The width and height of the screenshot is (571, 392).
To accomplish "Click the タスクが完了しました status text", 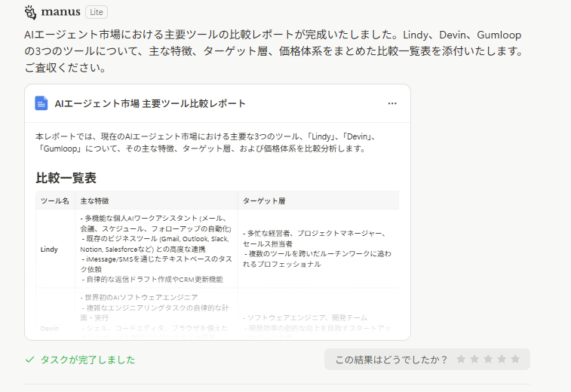I will pyautogui.click(x=87, y=360).
